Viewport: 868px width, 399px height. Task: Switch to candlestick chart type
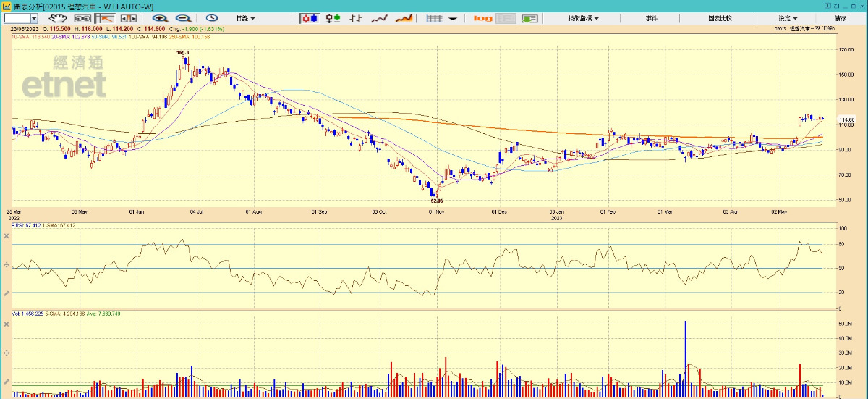click(x=310, y=18)
